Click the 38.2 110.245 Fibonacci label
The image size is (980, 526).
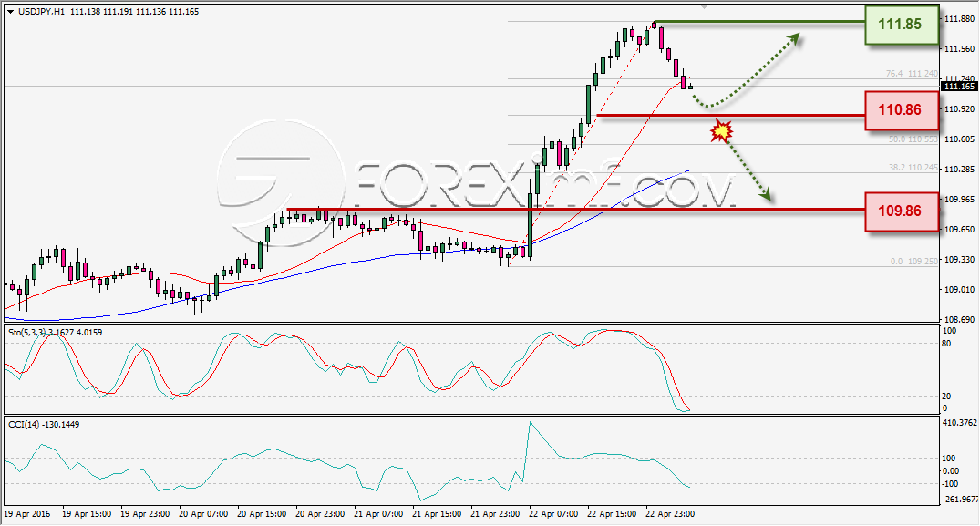click(913, 168)
